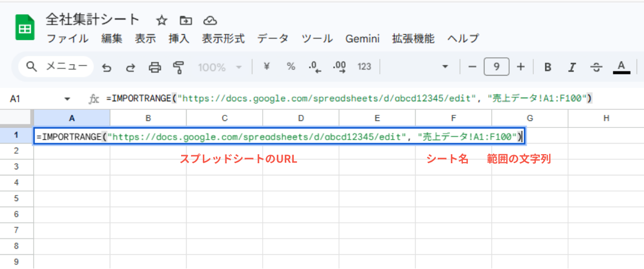
Task: Open the font family dropdown arrow
Action: click(445, 66)
